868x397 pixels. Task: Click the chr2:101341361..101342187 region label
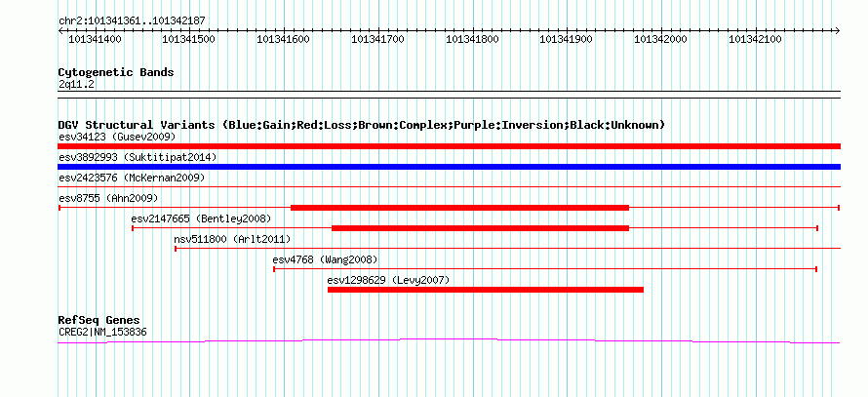pos(132,20)
